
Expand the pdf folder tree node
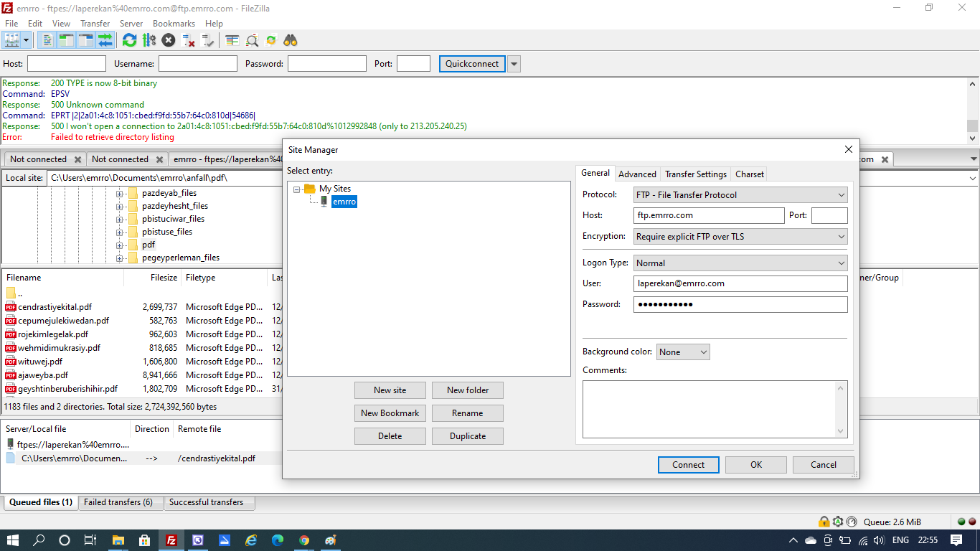point(119,245)
